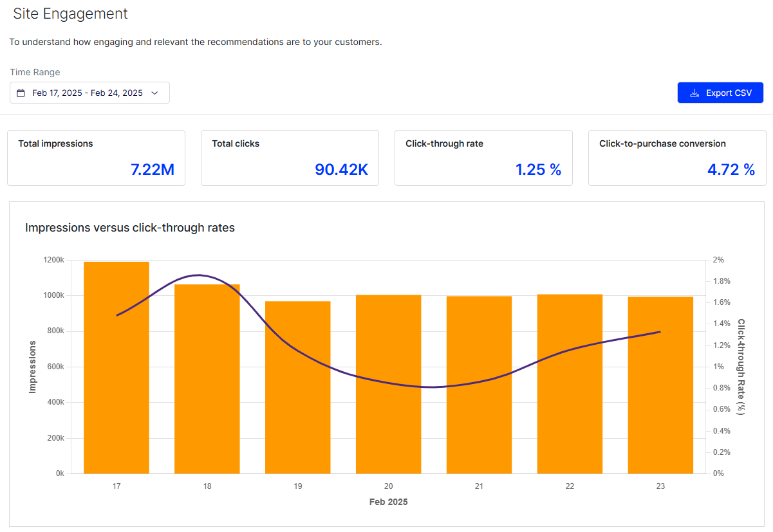Open the Click-through rate card

pos(483,158)
